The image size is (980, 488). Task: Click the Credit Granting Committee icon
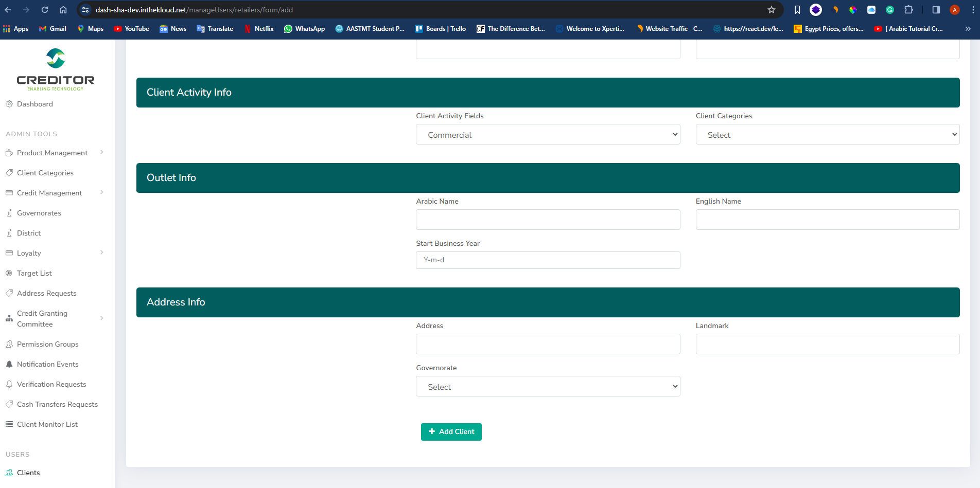tap(9, 318)
